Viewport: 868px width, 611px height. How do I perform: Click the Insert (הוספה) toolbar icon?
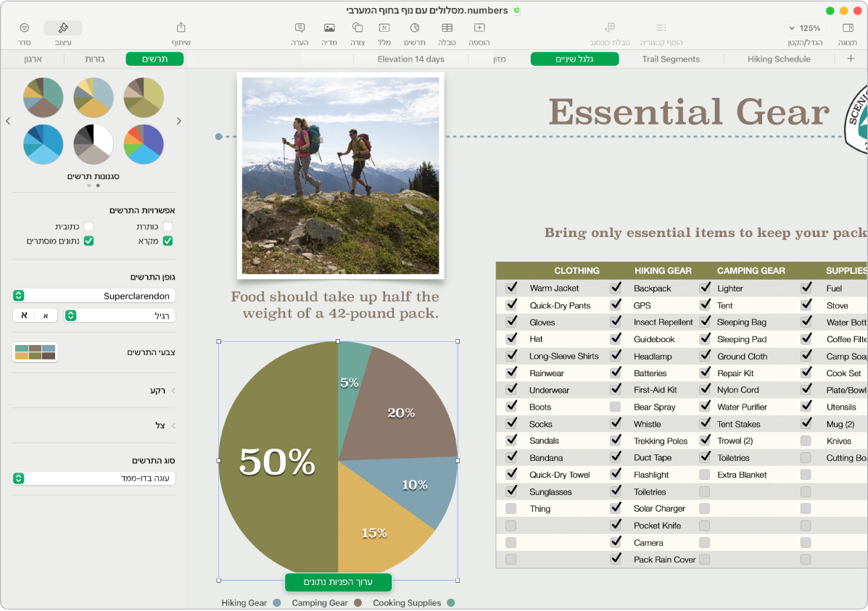pyautogui.click(x=479, y=28)
